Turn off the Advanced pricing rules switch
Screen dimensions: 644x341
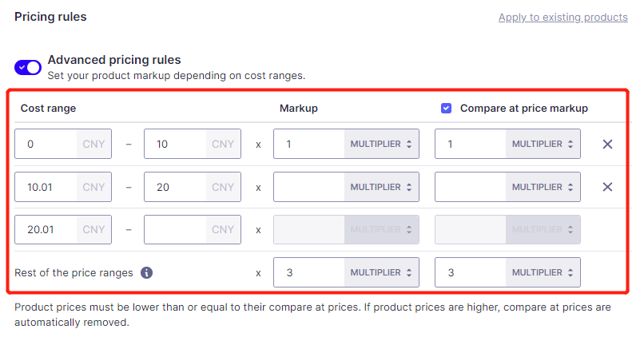click(27, 67)
